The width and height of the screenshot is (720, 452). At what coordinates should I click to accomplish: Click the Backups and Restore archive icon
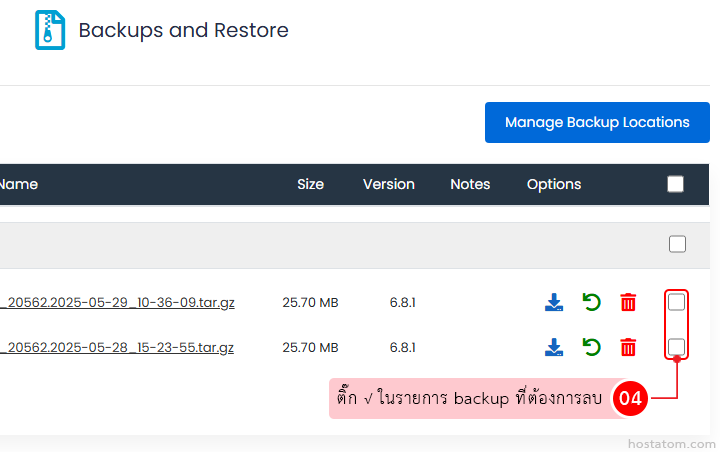click(x=49, y=30)
